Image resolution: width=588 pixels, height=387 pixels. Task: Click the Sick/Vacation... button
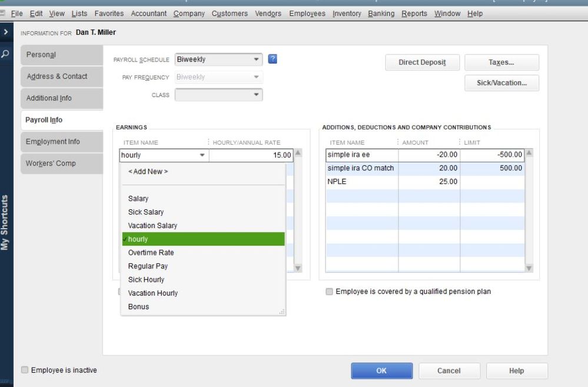(501, 83)
